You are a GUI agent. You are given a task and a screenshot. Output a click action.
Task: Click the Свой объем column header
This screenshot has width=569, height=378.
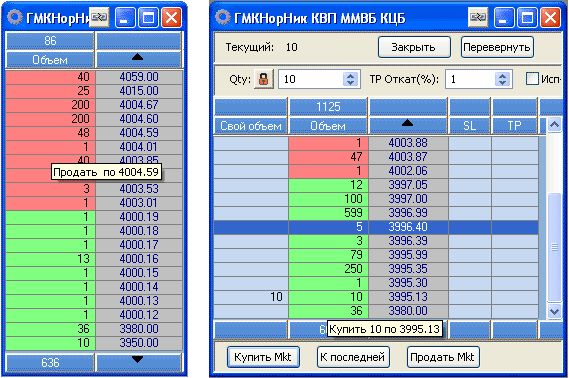[251, 126]
